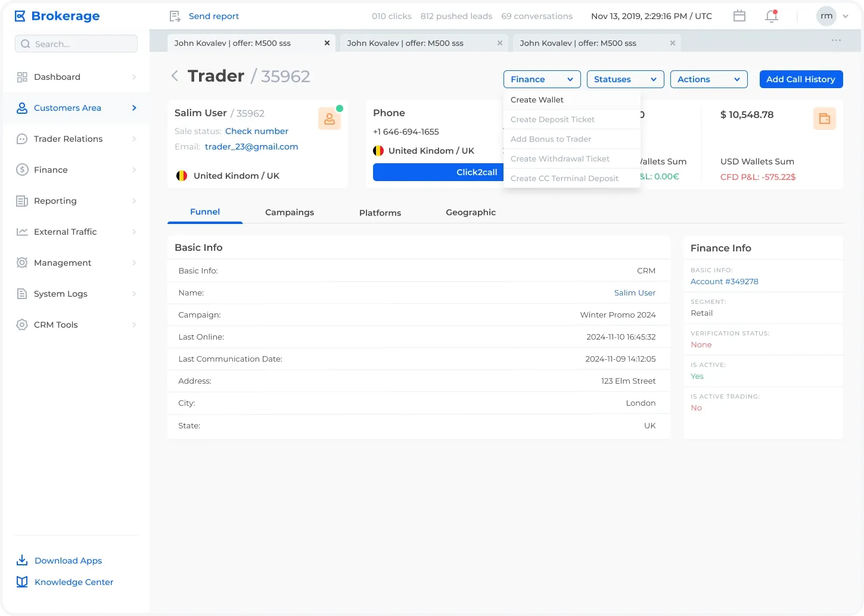This screenshot has width=864, height=616.
Task: Switch to the Platforms tab
Action: [380, 213]
